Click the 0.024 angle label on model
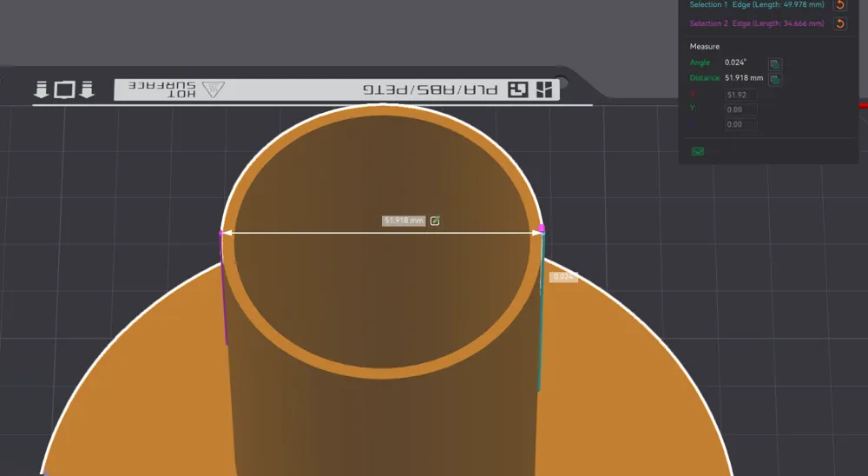The image size is (868, 476). (x=563, y=276)
